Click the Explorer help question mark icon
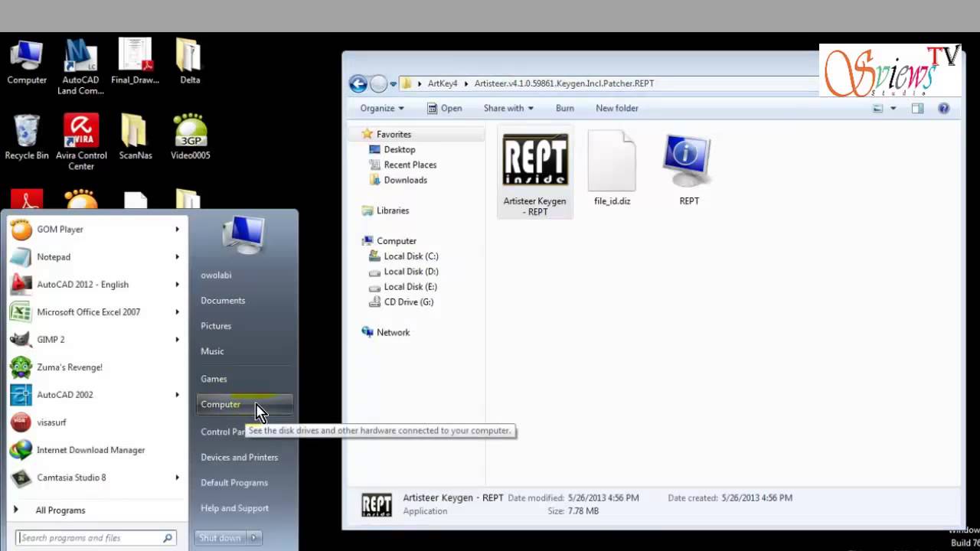 click(x=943, y=109)
